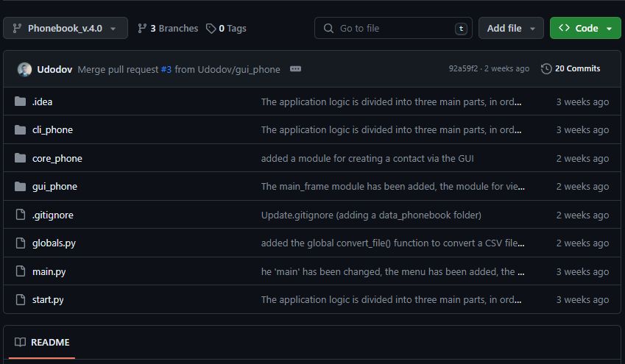Click '2 weeks ago' beside commit hash
Image resolution: width=625 pixels, height=364 pixels.
coord(507,68)
